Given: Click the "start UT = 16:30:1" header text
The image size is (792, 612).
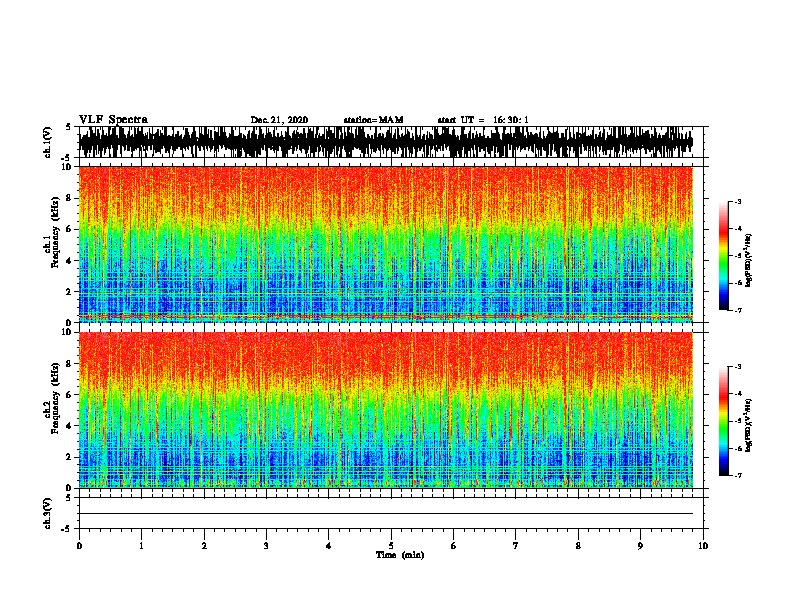Looking at the screenshot, I should [x=483, y=120].
